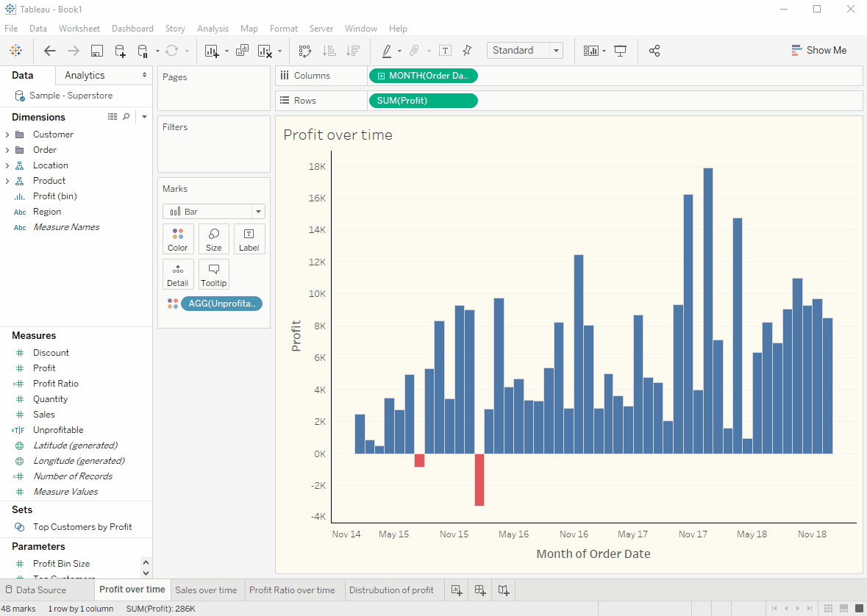Click the Save icon in the toolbar
Viewport: 867px width, 616px height.
pyautogui.click(x=96, y=51)
